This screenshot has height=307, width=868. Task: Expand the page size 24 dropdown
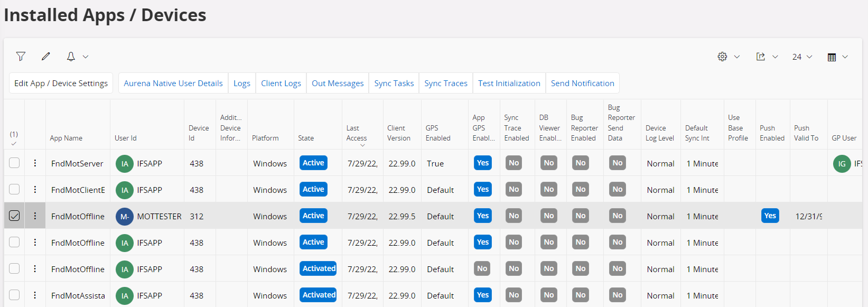(802, 57)
